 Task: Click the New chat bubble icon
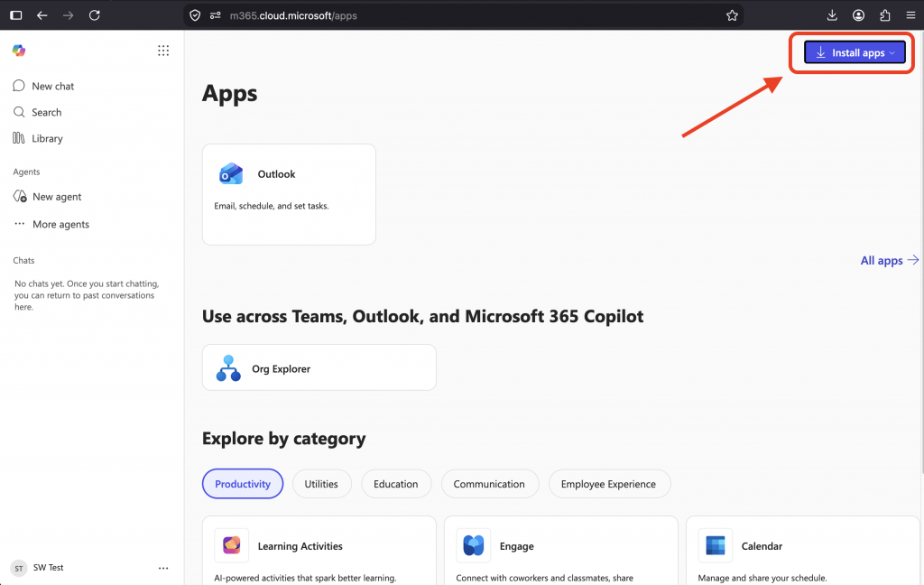19,86
